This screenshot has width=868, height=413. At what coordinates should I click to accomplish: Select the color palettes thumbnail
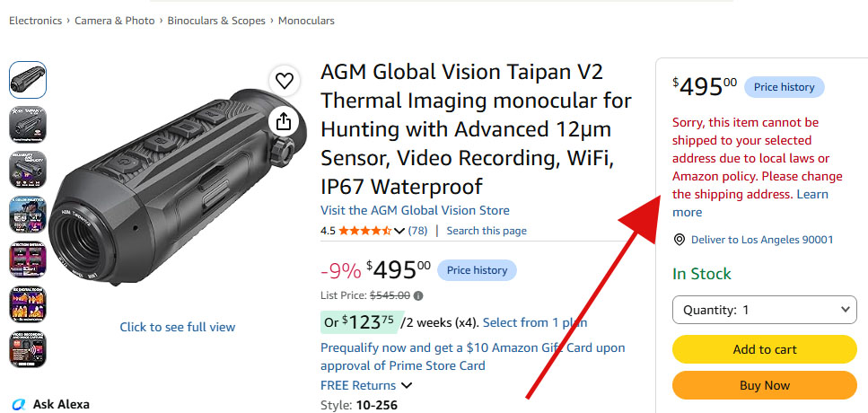28,215
